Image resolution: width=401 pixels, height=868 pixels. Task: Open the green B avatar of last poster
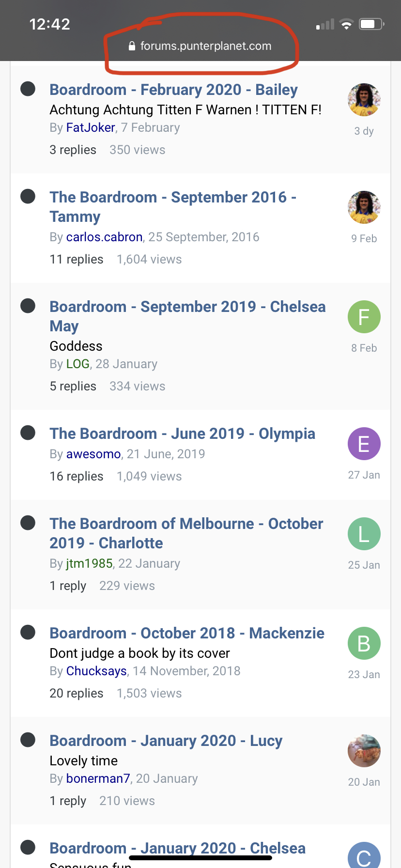coord(364,644)
